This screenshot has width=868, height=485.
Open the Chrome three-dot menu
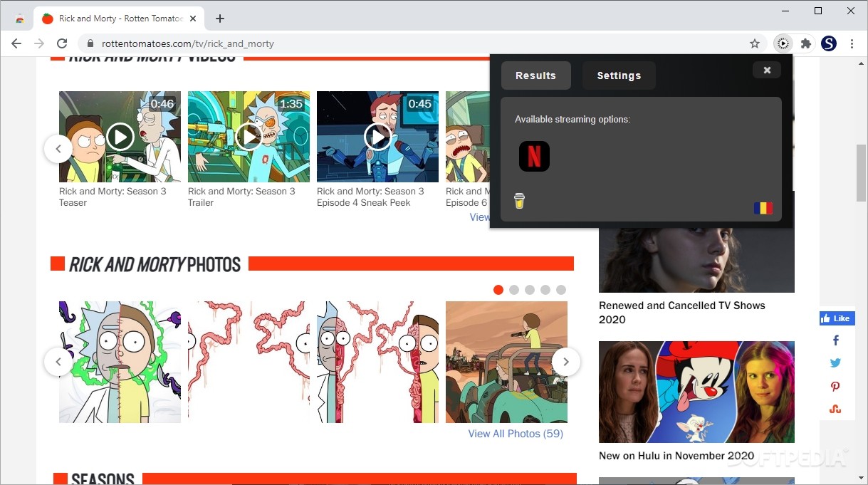pos(852,43)
